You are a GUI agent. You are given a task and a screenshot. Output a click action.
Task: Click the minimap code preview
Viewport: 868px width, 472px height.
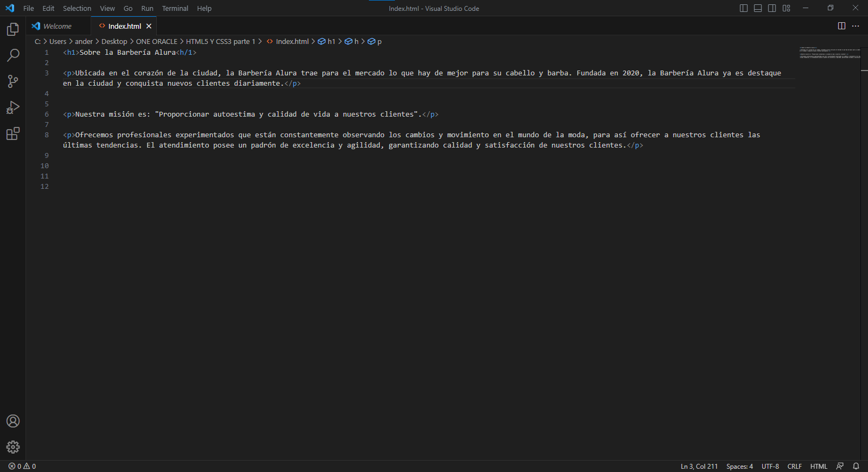(829, 53)
